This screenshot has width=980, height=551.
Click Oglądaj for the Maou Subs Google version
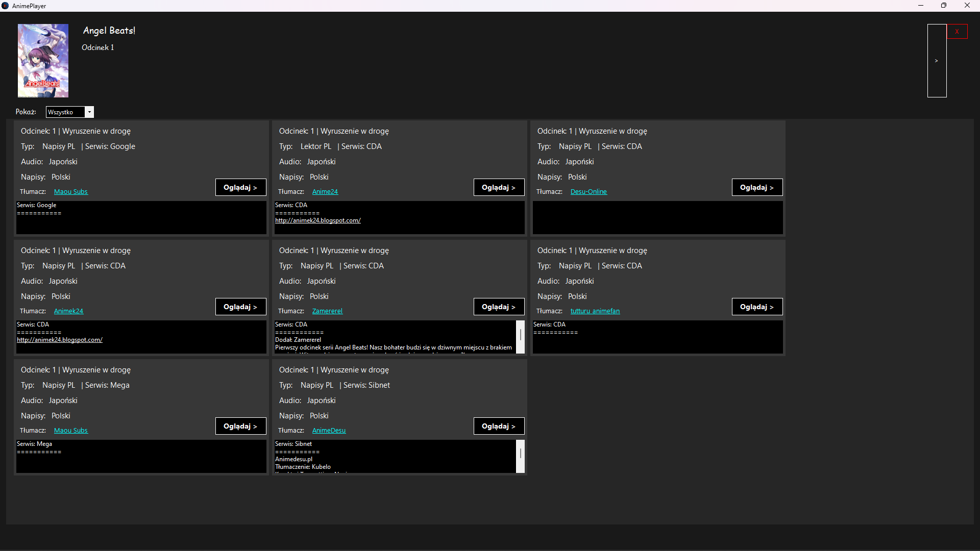pos(240,187)
